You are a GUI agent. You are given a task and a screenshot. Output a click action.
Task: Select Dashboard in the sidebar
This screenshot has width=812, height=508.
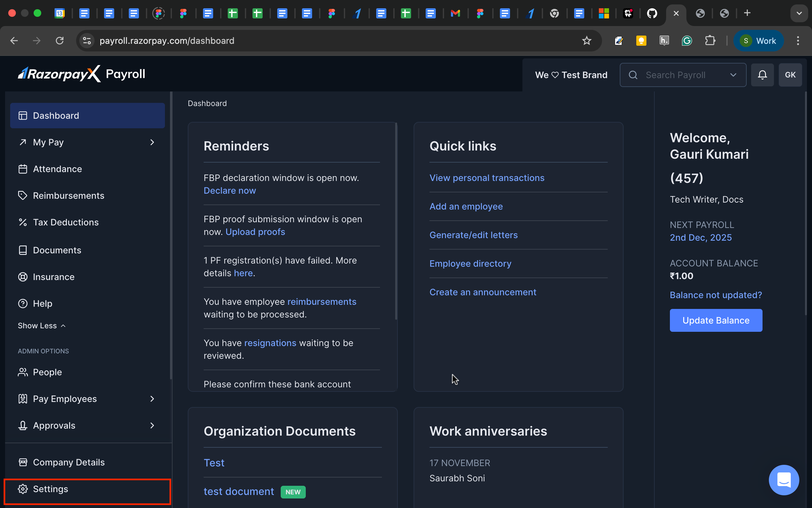[87, 116]
